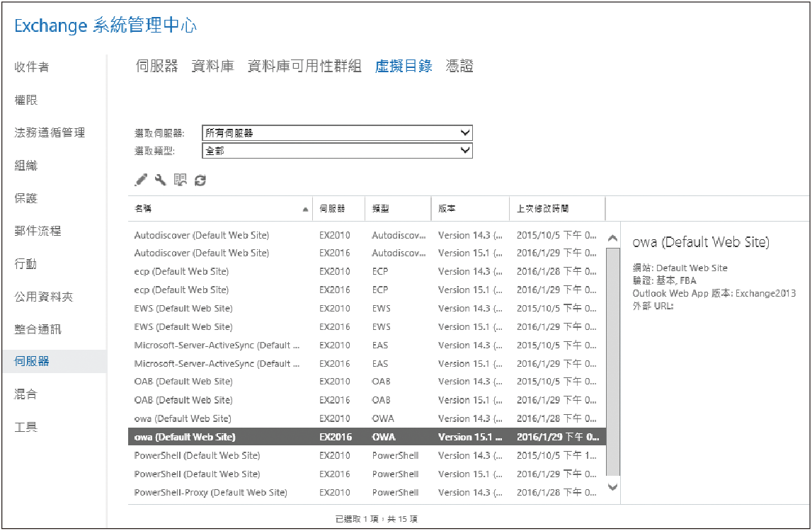Select OAB row for EX2016
Screen dimensions: 812x531
click(367, 400)
